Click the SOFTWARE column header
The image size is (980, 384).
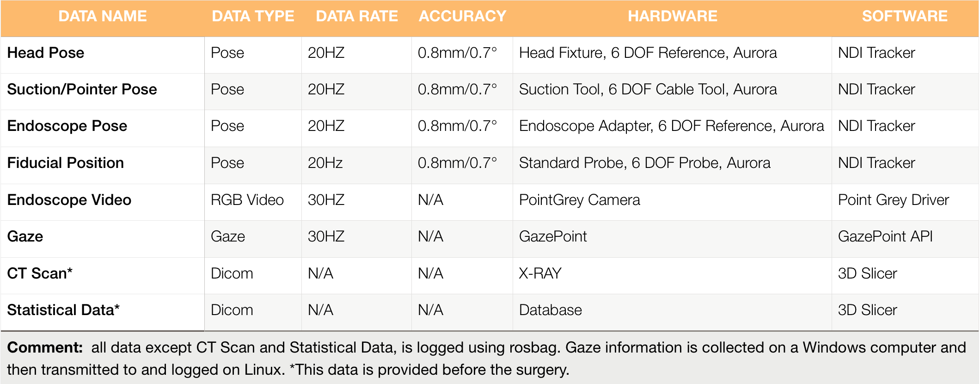click(x=904, y=17)
